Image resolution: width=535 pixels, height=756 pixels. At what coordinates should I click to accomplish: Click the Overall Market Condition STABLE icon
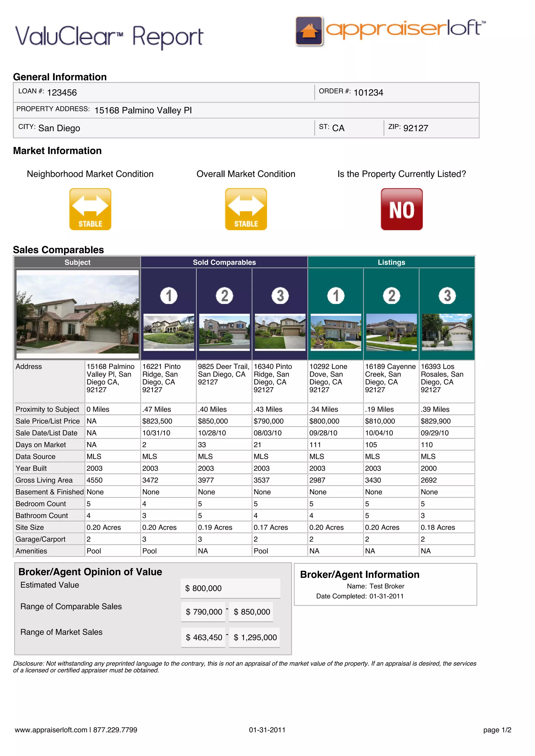[246, 209]
